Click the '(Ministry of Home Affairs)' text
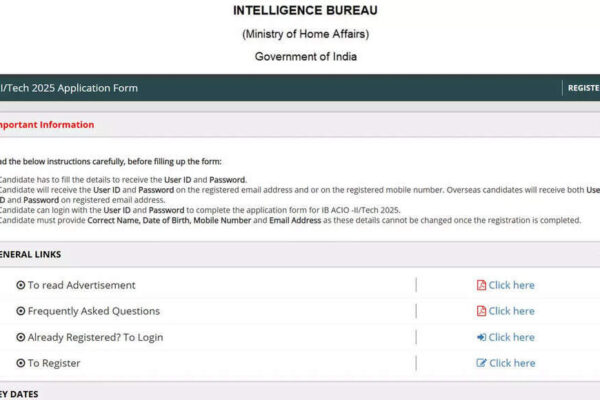The height and width of the screenshot is (400, 600). pos(305,34)
